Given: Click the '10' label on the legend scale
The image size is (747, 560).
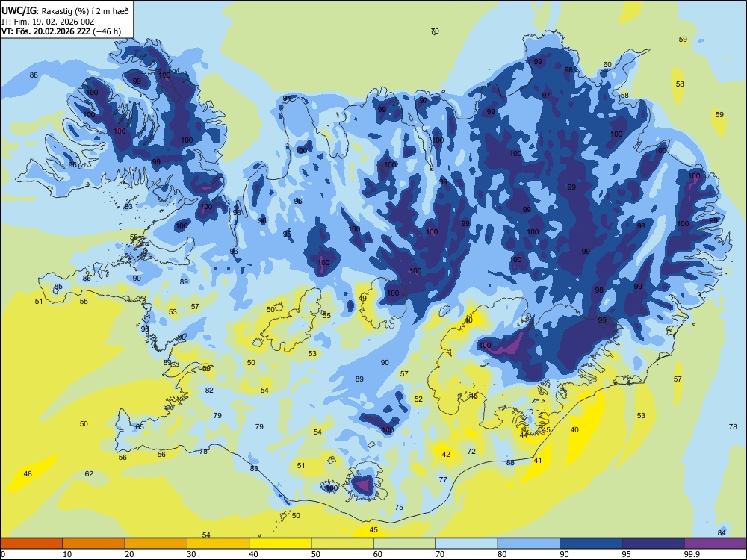Looking at the screenshot, I should point(67,554).
